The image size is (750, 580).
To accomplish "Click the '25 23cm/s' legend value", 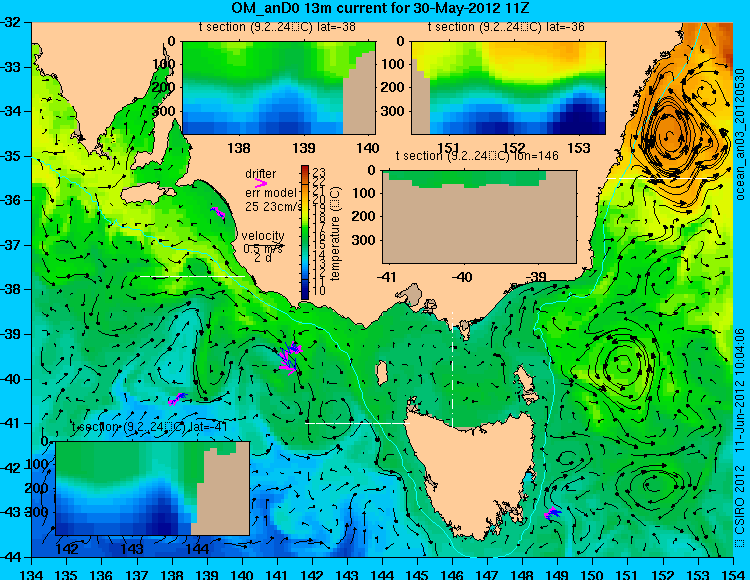I will pos(274,207).
